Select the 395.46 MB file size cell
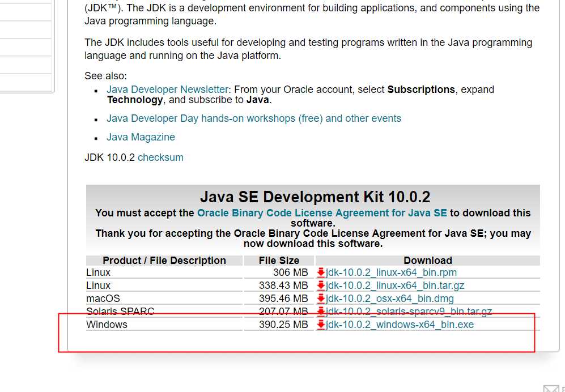Viewport: 565px width, 392px height. click(x=279, y=299)
